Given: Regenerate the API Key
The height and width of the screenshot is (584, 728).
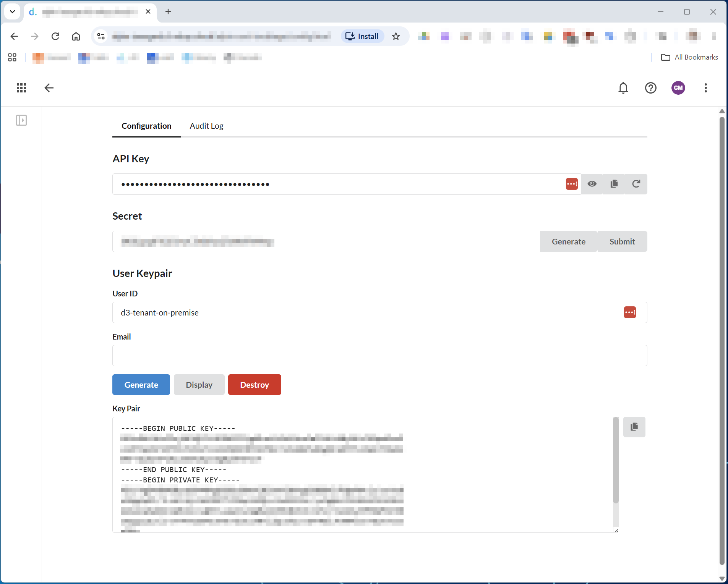Looking at the screenshot, I should pos(636,184).
